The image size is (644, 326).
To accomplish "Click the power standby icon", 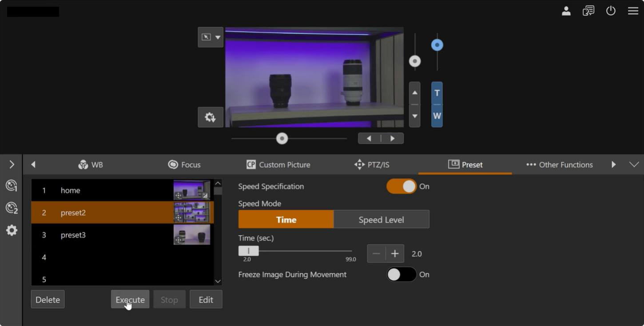I will pos(611,11).
